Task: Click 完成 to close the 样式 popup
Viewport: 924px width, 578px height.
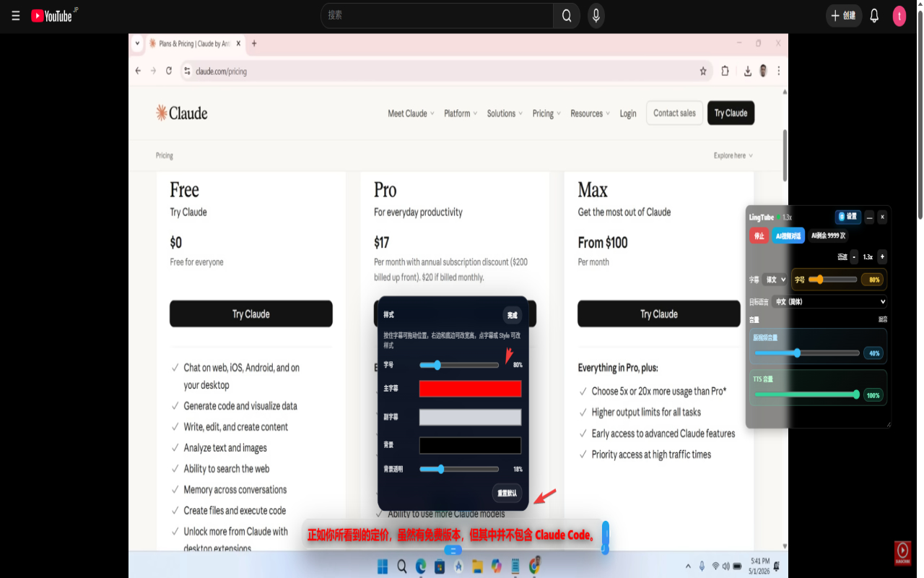Action: click(512, 315)
